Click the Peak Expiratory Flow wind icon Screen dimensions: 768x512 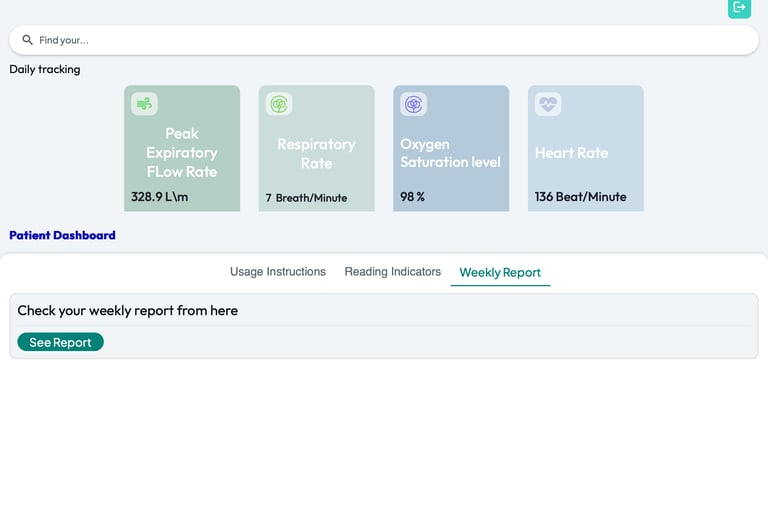pos(144,104)
